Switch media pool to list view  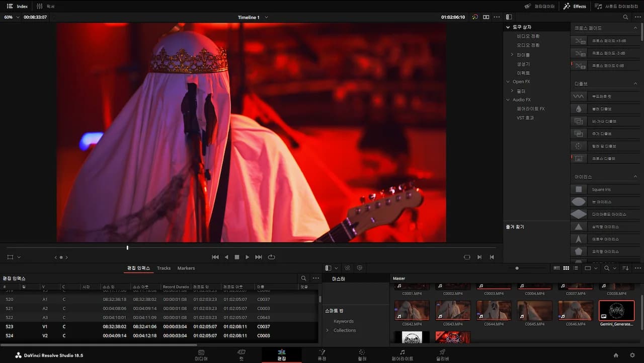pos(576,268)
